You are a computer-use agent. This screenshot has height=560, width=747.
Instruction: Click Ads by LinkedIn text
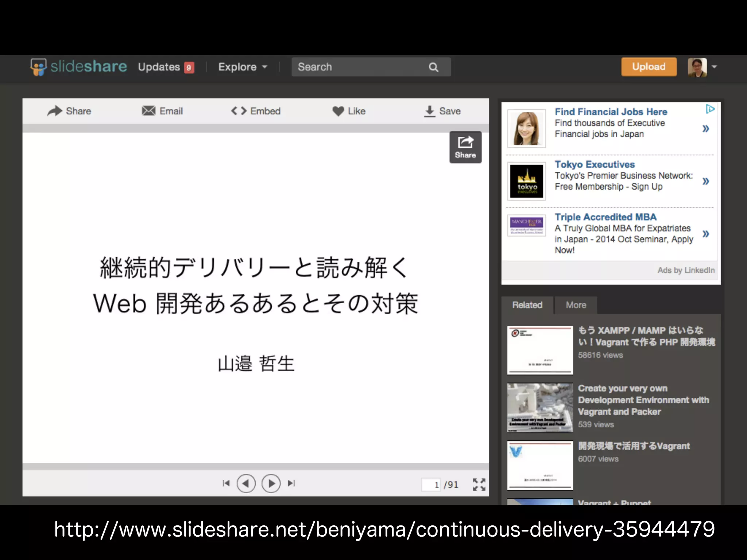[686, 270]
